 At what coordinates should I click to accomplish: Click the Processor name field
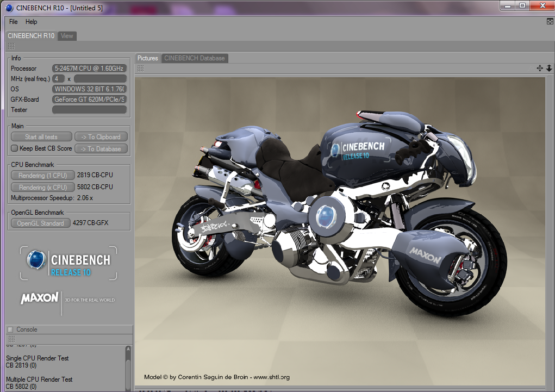89,69
